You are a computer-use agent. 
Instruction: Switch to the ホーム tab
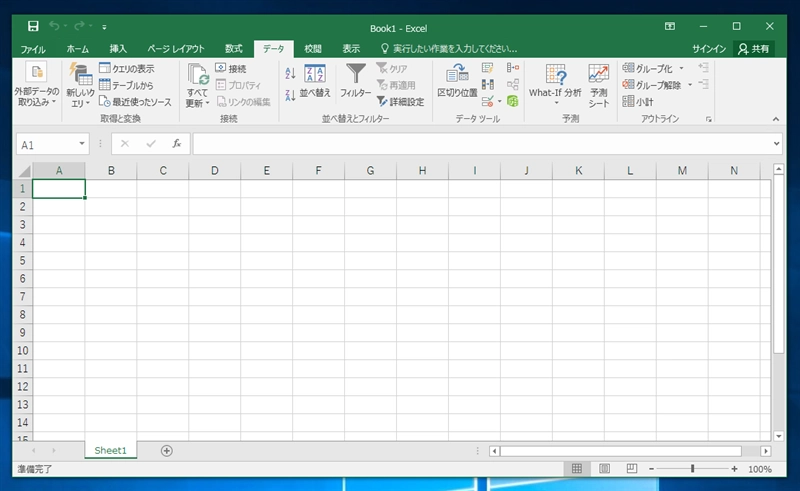click(x=78, y=49)
